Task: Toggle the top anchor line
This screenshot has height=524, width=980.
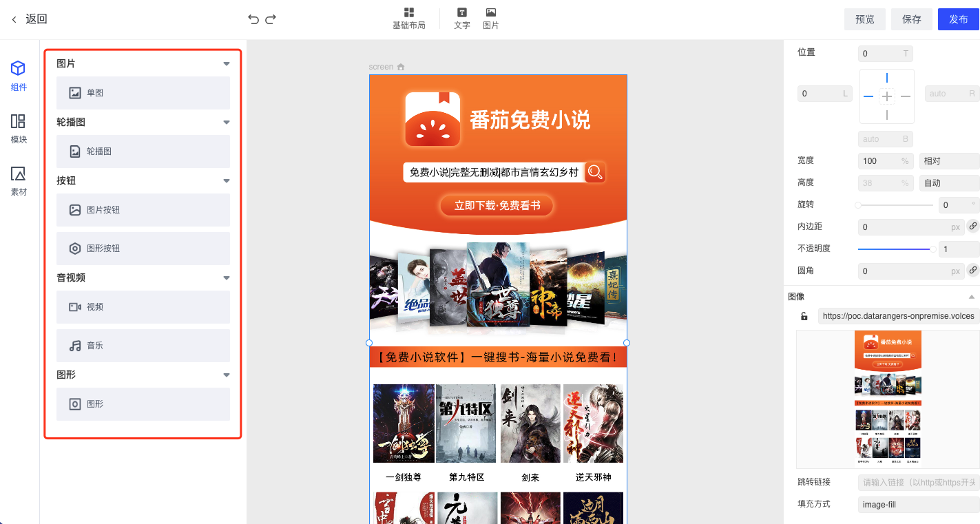Action: tap(887, 78)
